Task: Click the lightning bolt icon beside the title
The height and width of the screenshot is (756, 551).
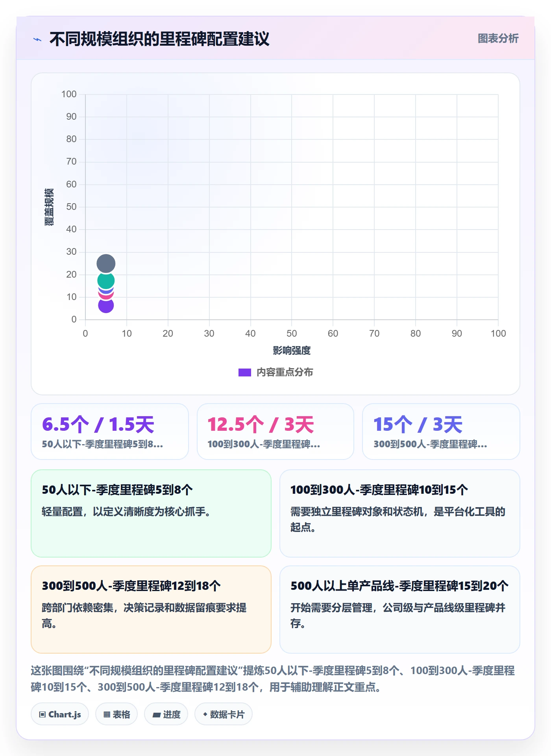Action: (37, 39)
